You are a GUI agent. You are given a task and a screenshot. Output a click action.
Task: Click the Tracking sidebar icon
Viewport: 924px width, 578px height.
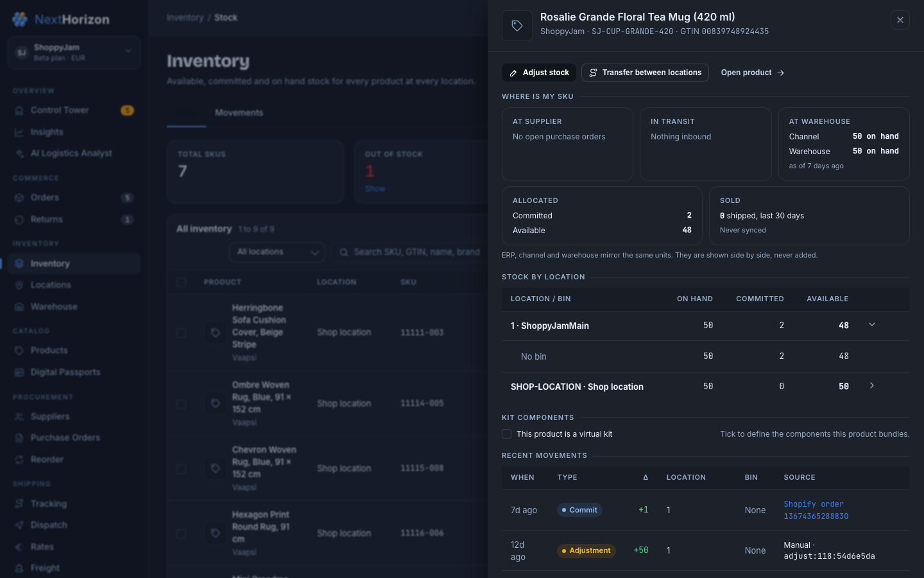pos(19,504)
